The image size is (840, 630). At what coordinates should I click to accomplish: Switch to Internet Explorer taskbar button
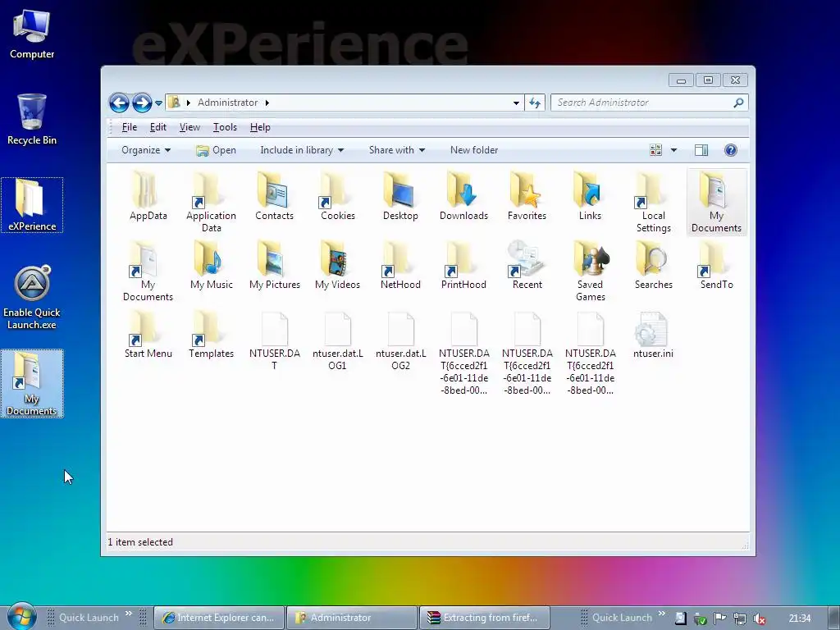pos(218,618)
